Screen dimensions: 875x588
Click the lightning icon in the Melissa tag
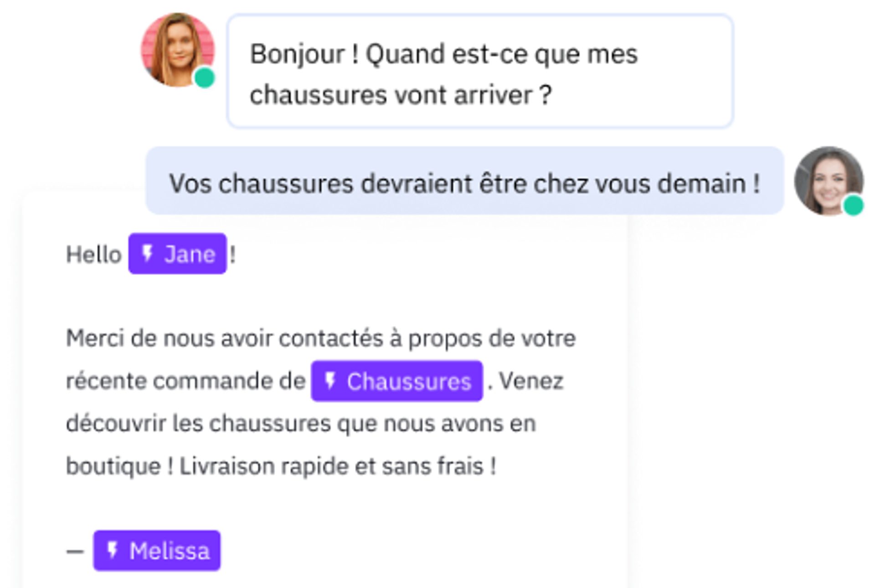pyautogui.click(x=112, y=550)
